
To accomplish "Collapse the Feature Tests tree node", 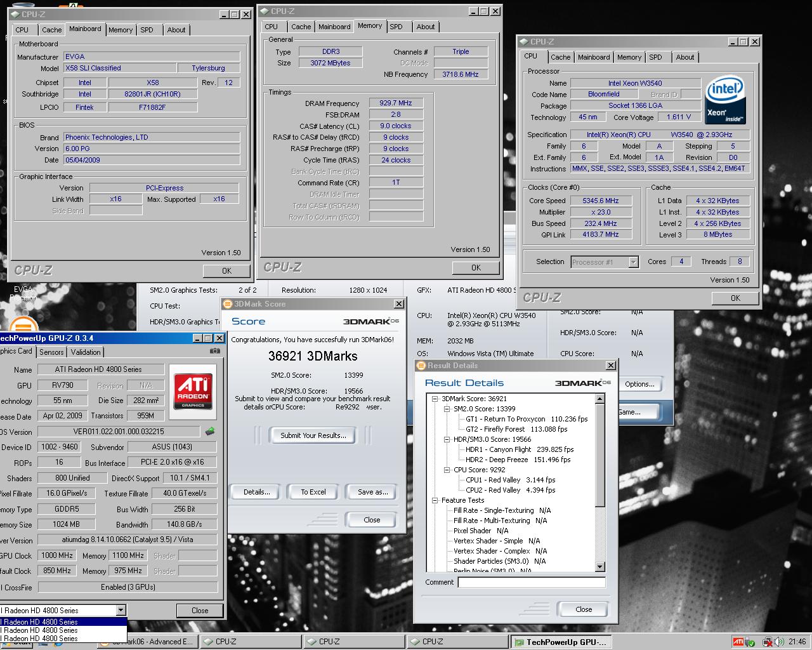I will point(435,500).
